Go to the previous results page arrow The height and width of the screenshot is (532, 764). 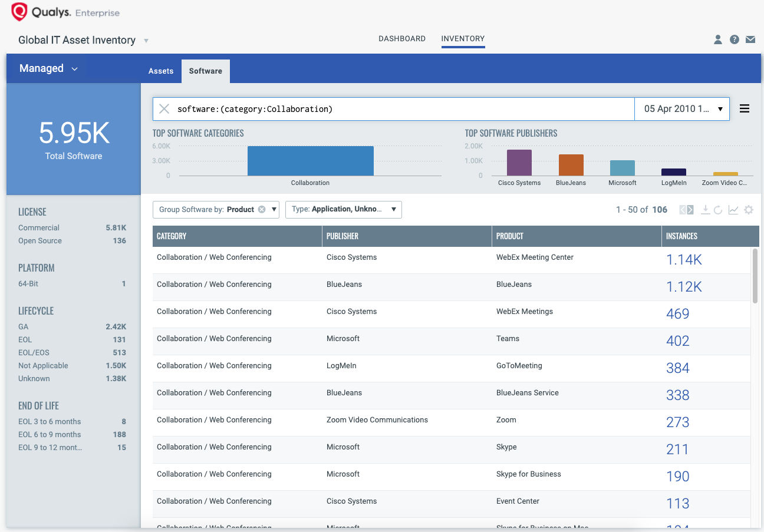click(x=683, y=210)
